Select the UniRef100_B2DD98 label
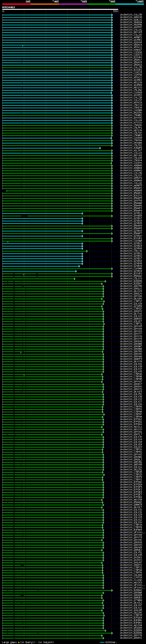The width and height of the screenshot is (146, 644). point(131,281)
